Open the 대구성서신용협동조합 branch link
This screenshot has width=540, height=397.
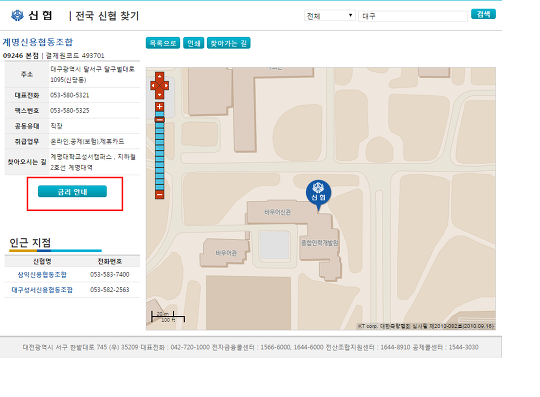point(42,290)
